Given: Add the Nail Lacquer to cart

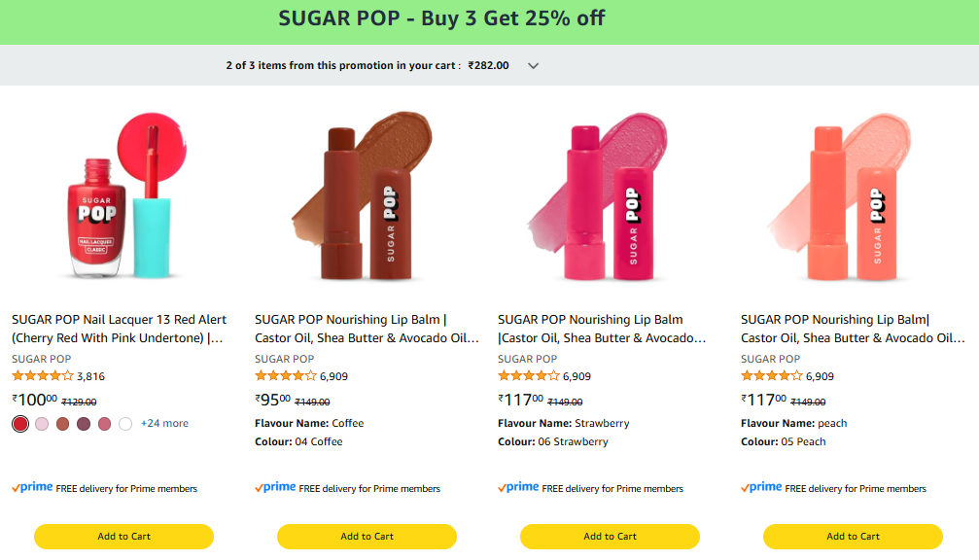Looking at the screenshot, I should click(123, 537).
